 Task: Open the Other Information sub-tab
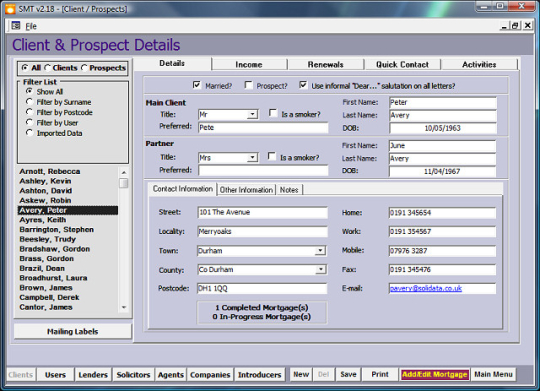(246, 190)
